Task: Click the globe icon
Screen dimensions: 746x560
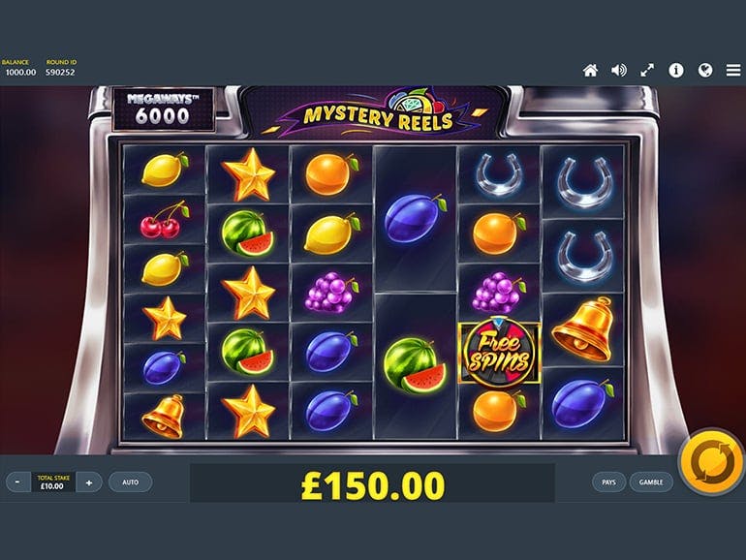Action: tap(705, 71)
